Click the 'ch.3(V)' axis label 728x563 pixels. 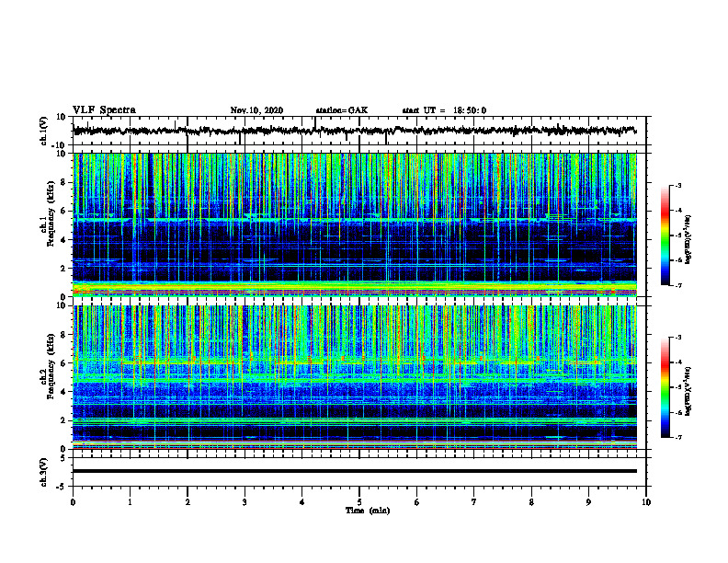pyautogui.click(x=44, y=472)
